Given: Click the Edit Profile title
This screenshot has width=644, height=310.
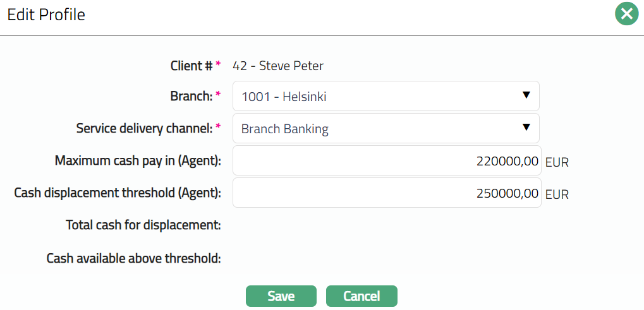Looking at the screenshot, I should [x=46, y=15].
